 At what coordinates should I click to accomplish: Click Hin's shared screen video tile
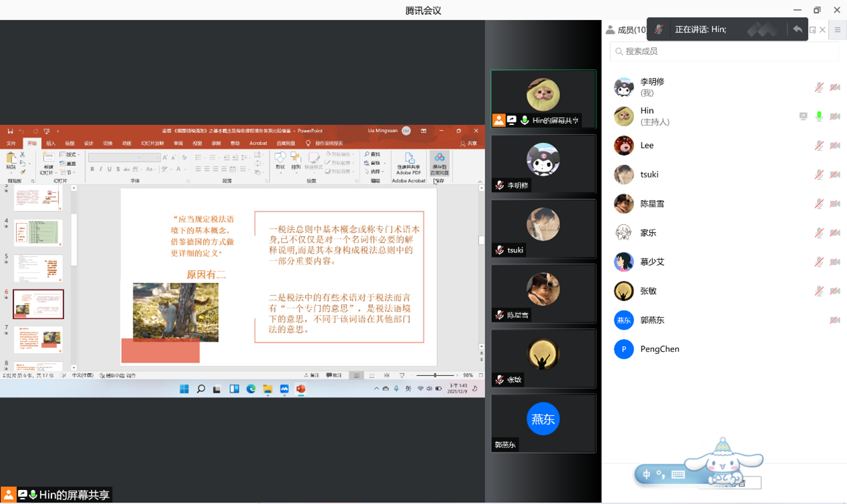point(543,99)
